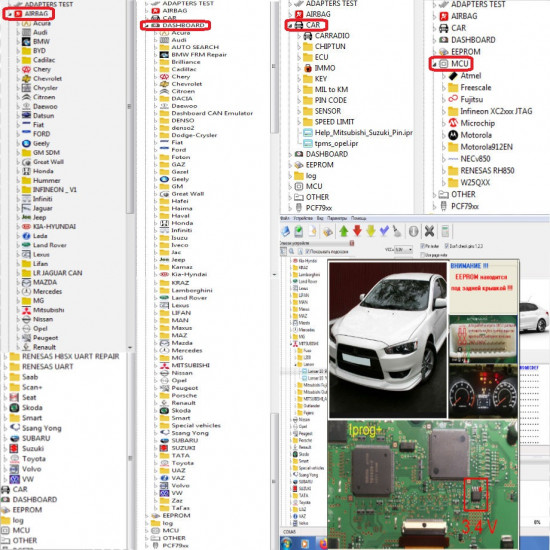550x550 pixels.
Task: Click the broom erase toolbar icon
Action: click(x=397, y=231)
